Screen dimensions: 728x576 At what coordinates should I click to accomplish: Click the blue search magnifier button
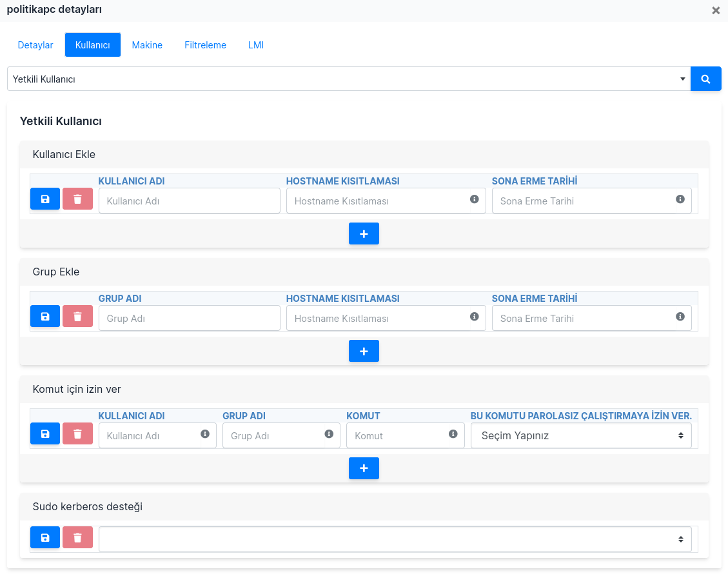tap(705, 79)
